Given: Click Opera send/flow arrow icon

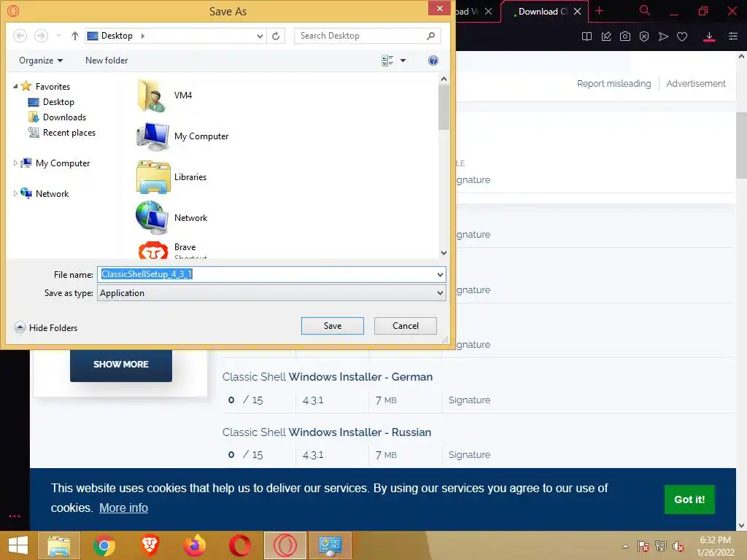Looking at the screenshot, I should click(663, 36).
